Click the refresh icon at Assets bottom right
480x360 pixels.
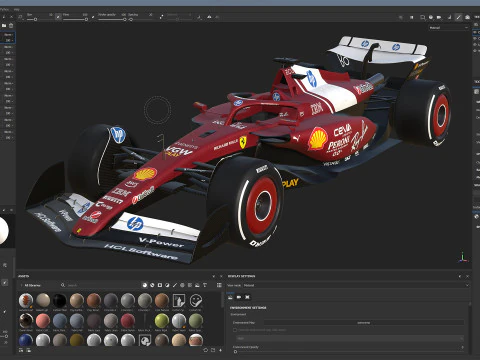click(x=206, y=350)
